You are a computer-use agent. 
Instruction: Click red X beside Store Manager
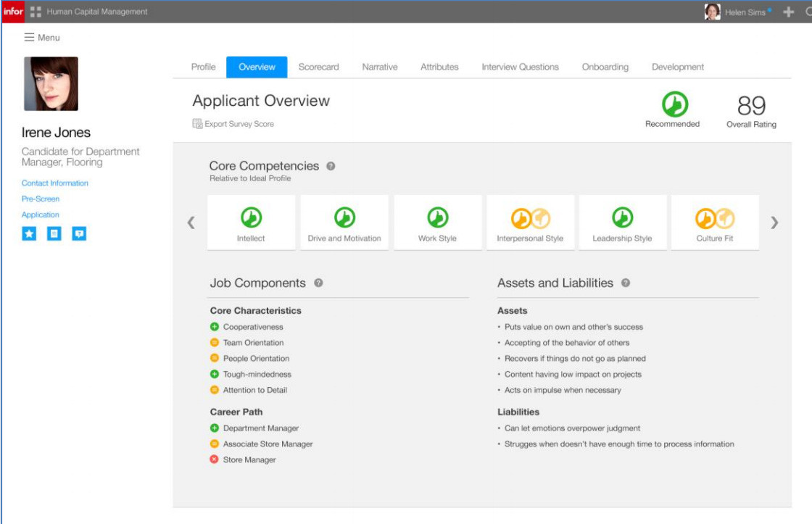pos(215,459)
